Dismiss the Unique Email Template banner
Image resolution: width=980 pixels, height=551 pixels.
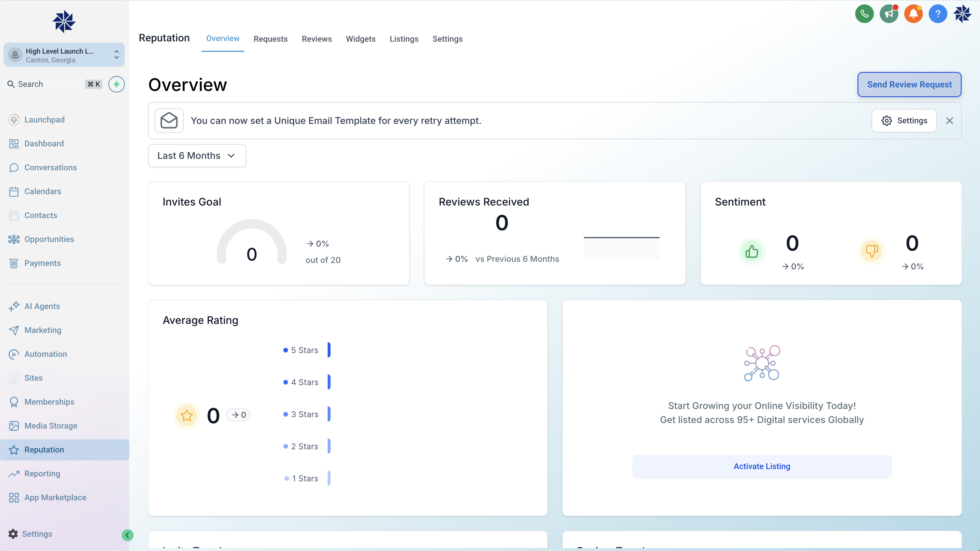pos(950,121)
